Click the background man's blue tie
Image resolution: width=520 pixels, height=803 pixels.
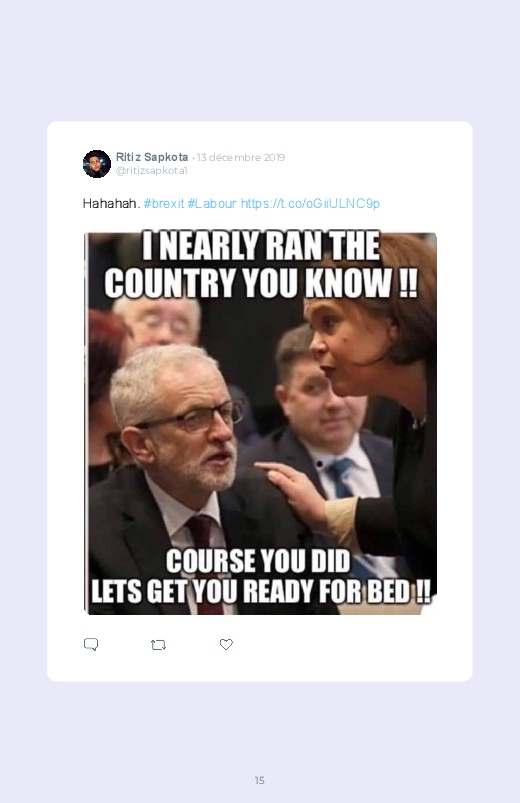pos(340,478)
